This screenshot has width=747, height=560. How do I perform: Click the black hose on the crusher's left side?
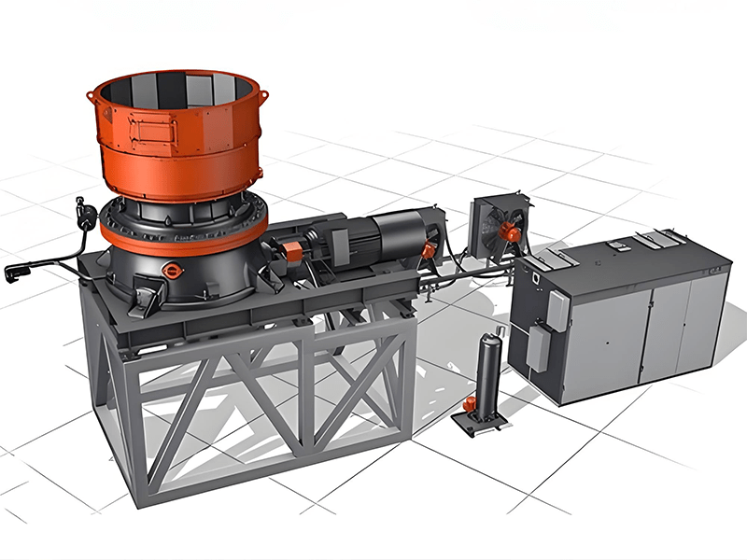(x=47, y=261)
